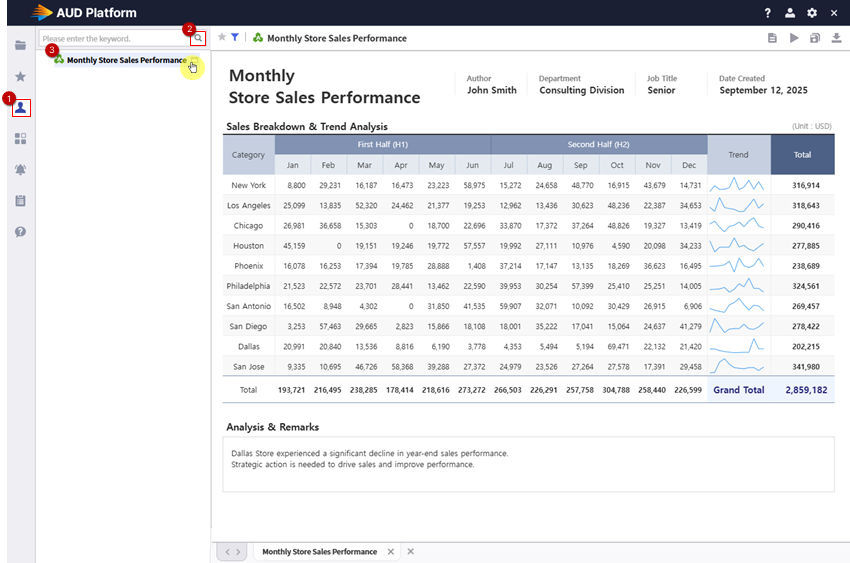Toggle the filter funnel in report toolbar
Image resolution: width=850 pixels, height=563 pixels.
pos(235,38)
